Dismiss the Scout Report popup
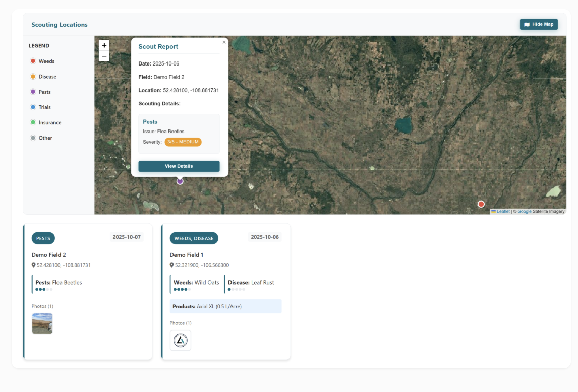Screen dimensions: 578x392 [x=224, y=42]
